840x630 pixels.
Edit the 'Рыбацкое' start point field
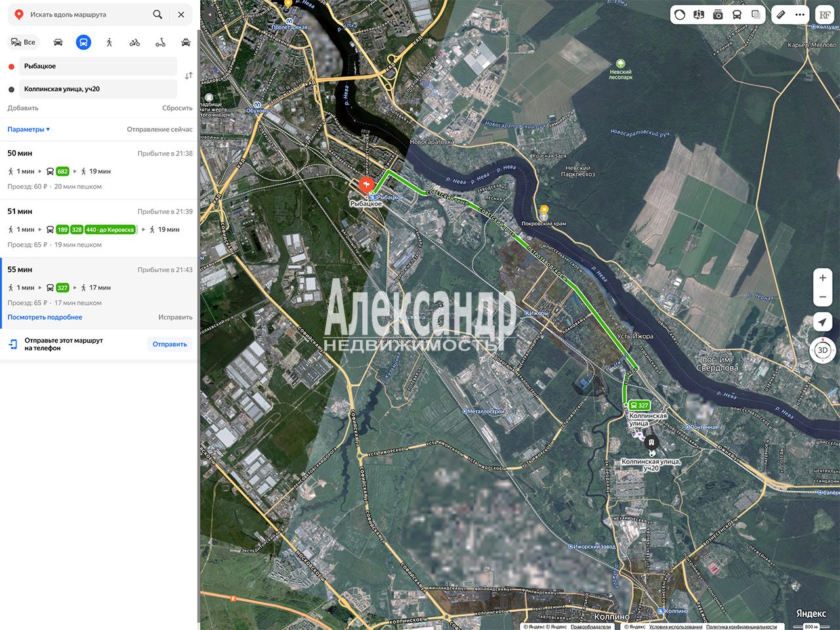(98, 66)
